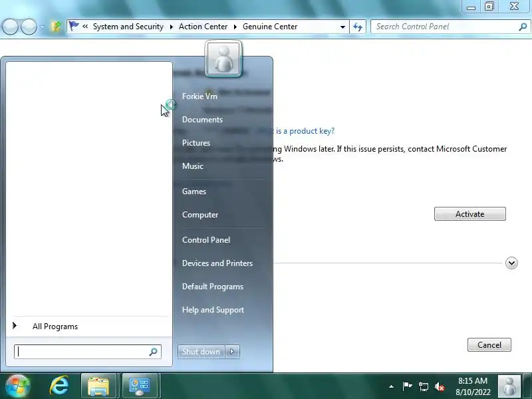Viewport: 532px width, 399px height.
Task: Open Documents from Start menu
Action: [202, 120]
